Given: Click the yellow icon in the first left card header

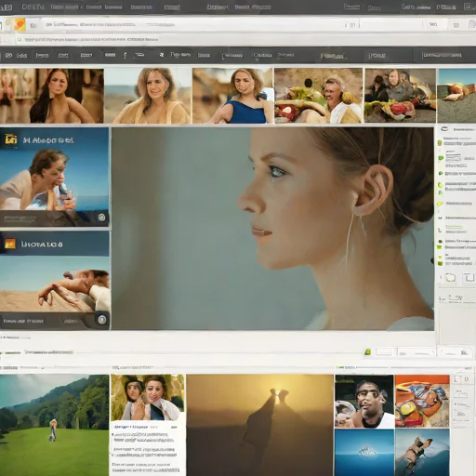Looking at the screenshot, I should pyautogui.click(x=11, y=139).
